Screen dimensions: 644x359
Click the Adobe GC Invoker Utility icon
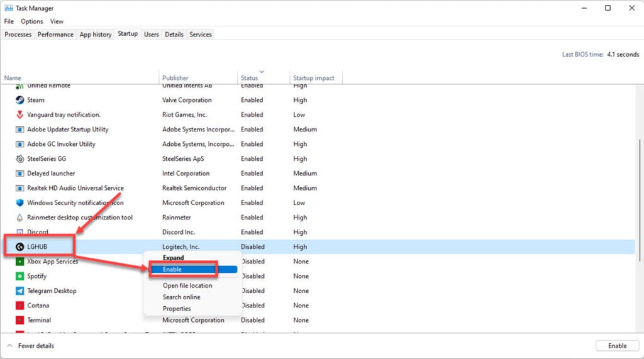[x=19, y=144]
